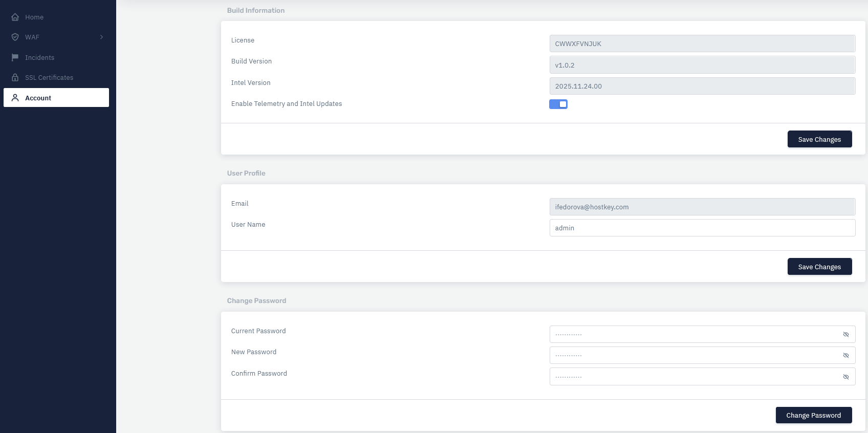Screen dimensions: 868x433
Task: Unhide the Confirm Password entry
Action: [845, 377]
